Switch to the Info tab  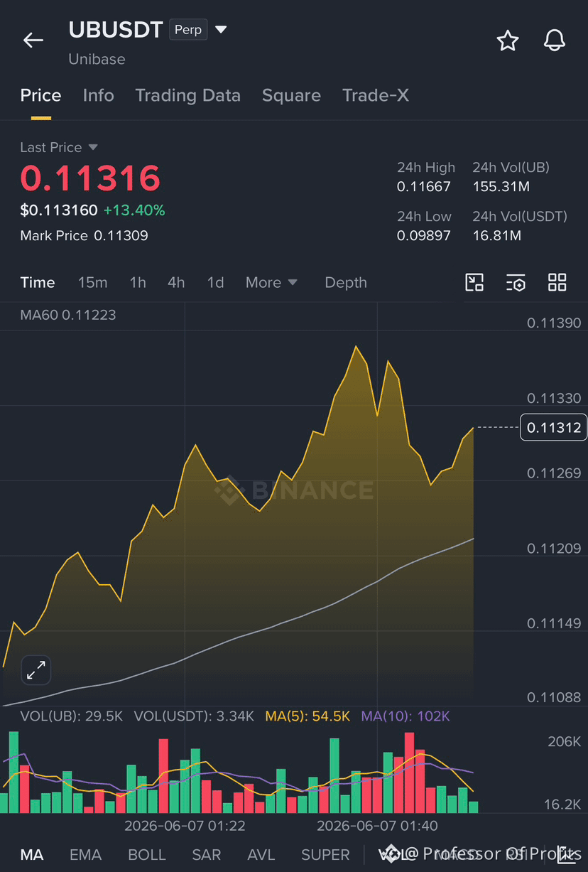click(98, 95)
